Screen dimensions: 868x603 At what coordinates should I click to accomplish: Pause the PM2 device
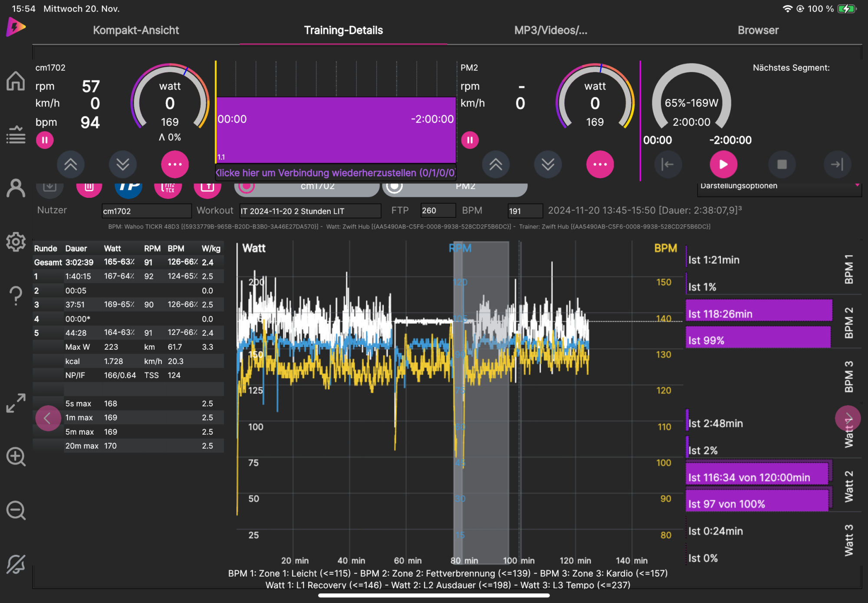(x=470, y=140)
